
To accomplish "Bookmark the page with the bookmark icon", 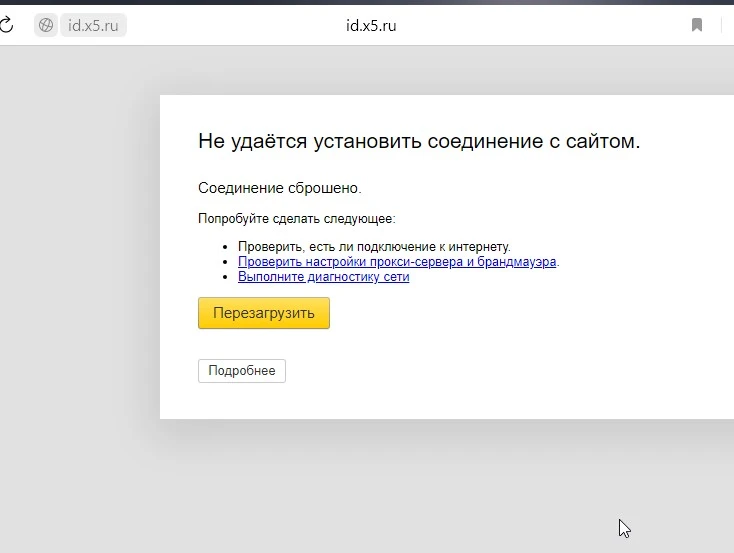I will pyautogui.click(x=697, y=25).
